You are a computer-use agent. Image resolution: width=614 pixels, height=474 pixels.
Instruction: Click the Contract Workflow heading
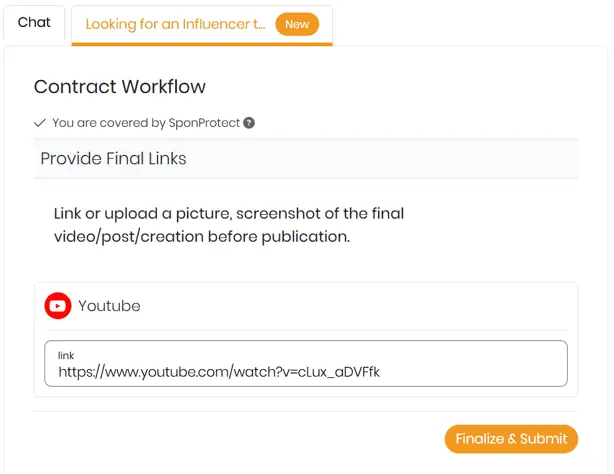tap(120, 87)
